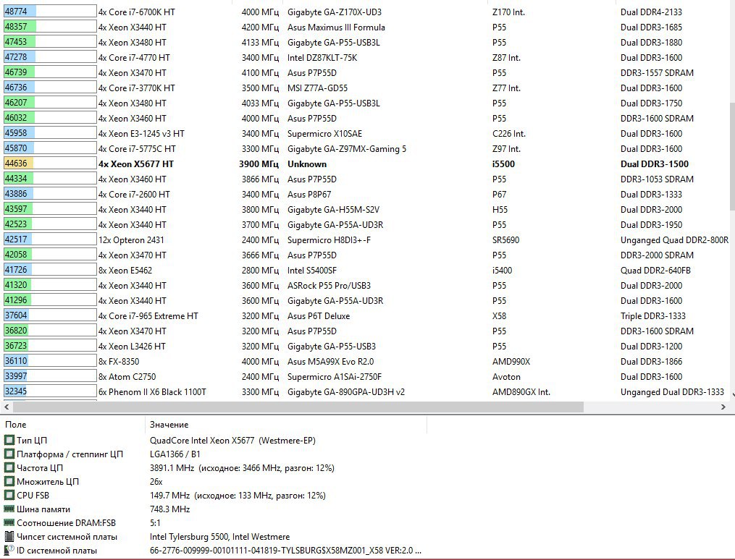Click the score bar showing 48774

(50, 12)
